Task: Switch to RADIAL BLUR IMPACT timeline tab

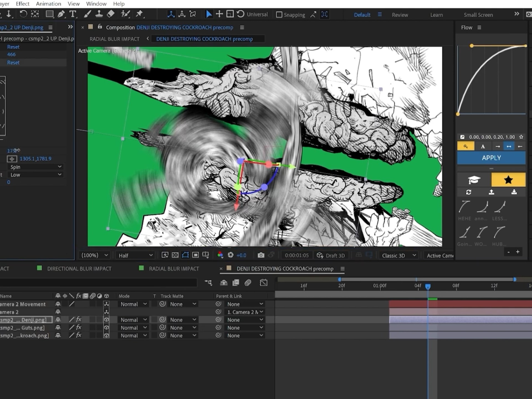Action: (x=174, y=268)
